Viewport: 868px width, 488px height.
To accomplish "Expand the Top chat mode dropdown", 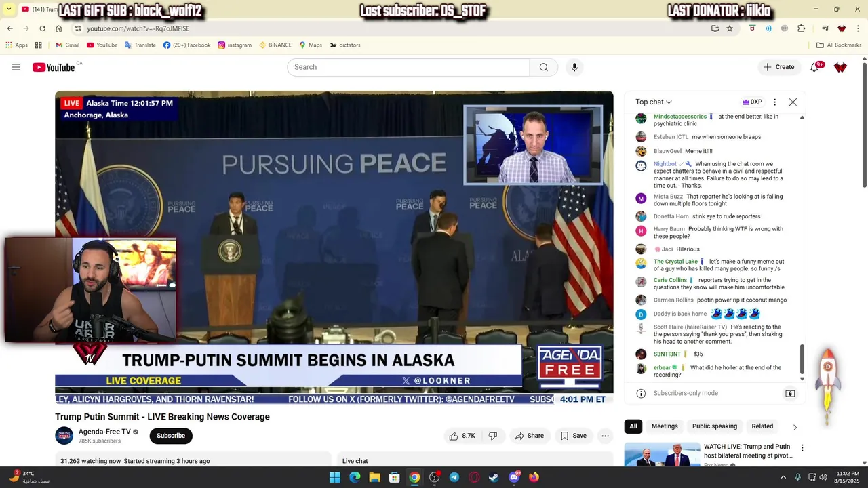I will [654, 102].
